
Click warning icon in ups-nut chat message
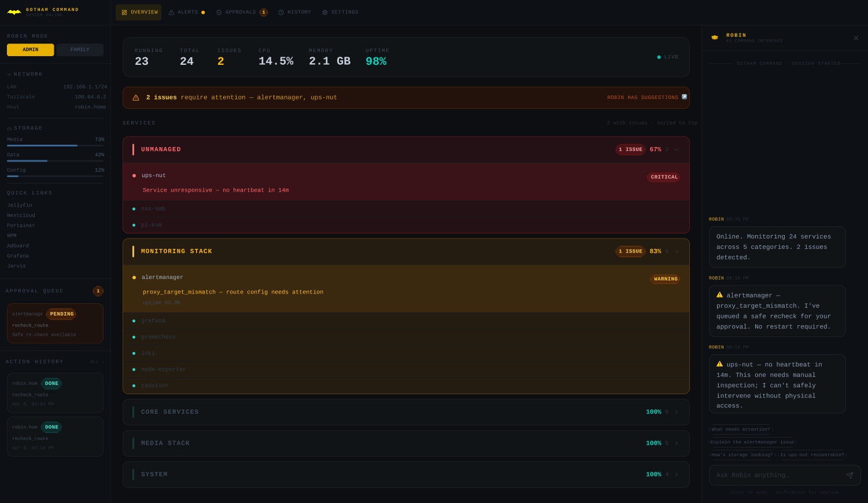tap(719, 364)
